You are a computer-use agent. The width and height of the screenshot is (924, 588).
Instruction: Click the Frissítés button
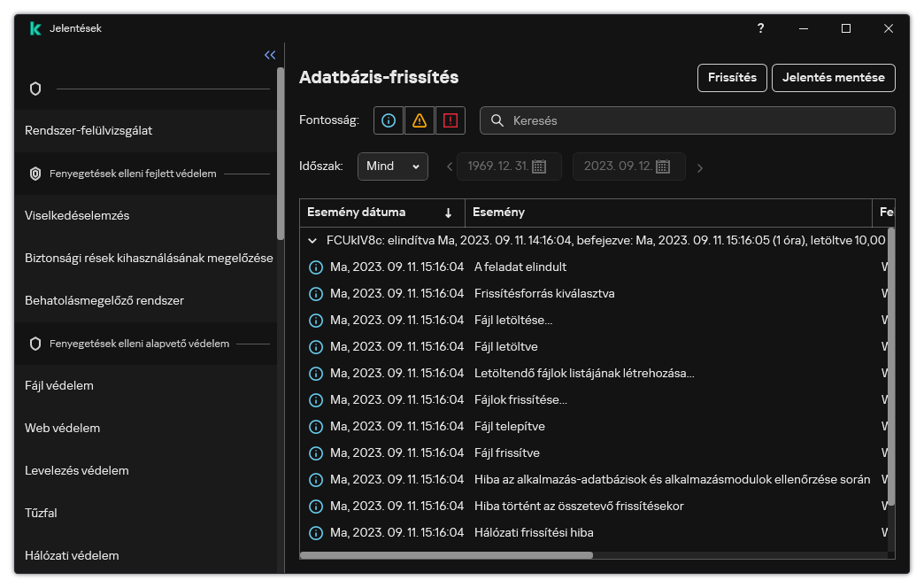point(732,78)
